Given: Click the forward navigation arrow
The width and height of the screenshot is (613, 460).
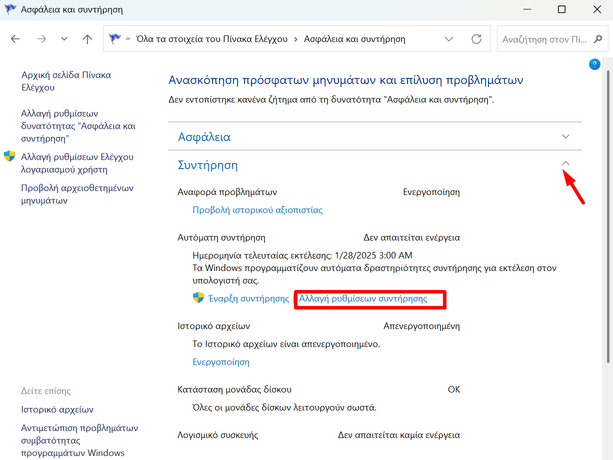Looking at the screenshot, I should (x=41, y=39).
